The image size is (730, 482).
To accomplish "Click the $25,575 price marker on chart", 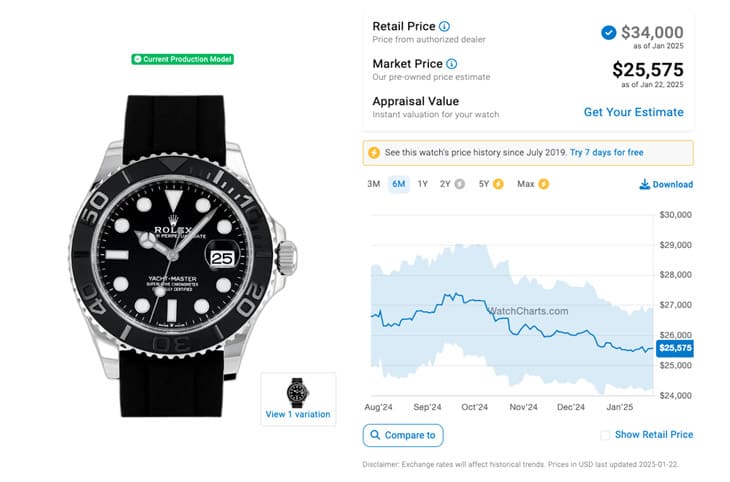I will (674, 348).
